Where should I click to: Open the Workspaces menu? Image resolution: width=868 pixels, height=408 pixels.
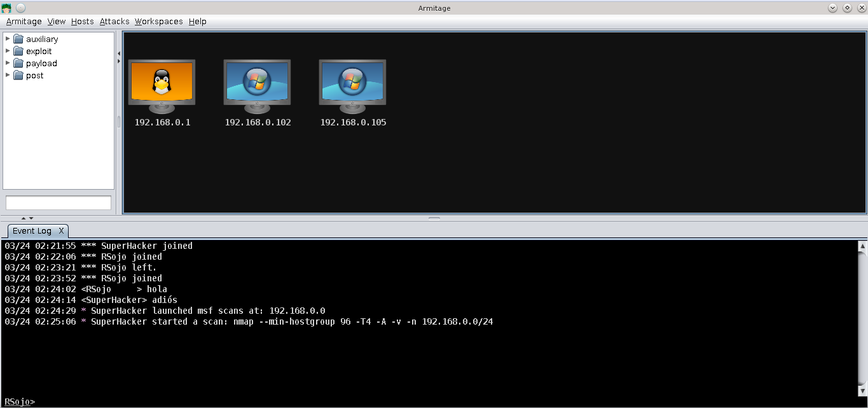(158, 21)
